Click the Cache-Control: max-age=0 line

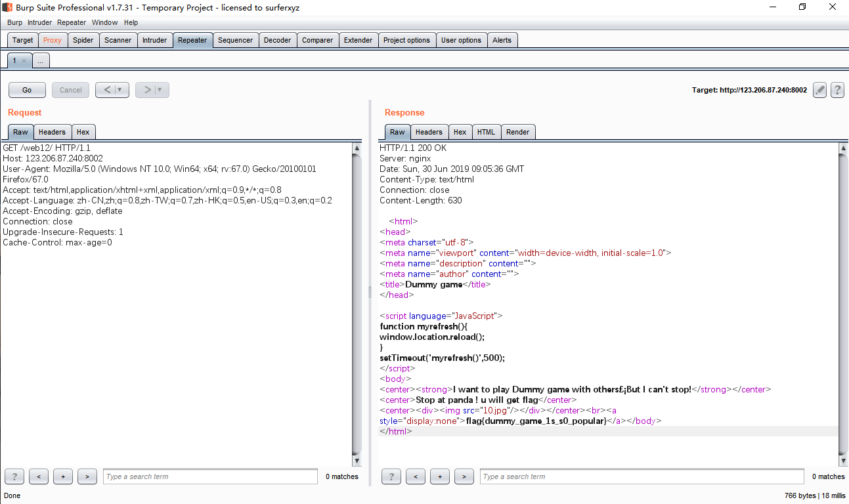(x=57, y=242)
